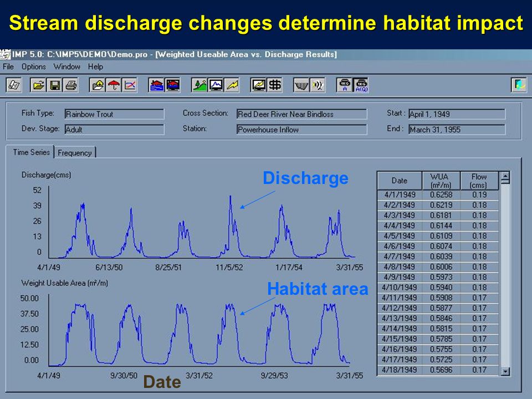Open the Help menu

95,66
